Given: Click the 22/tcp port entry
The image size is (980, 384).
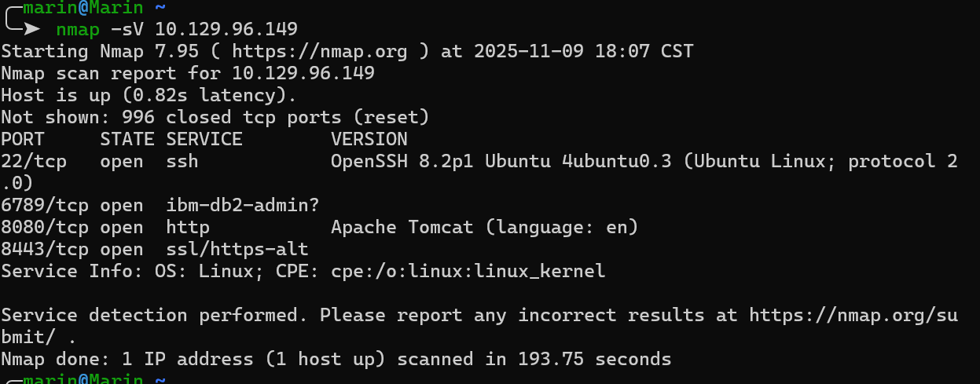Looking at the screenshot, I should pos(34,162).
